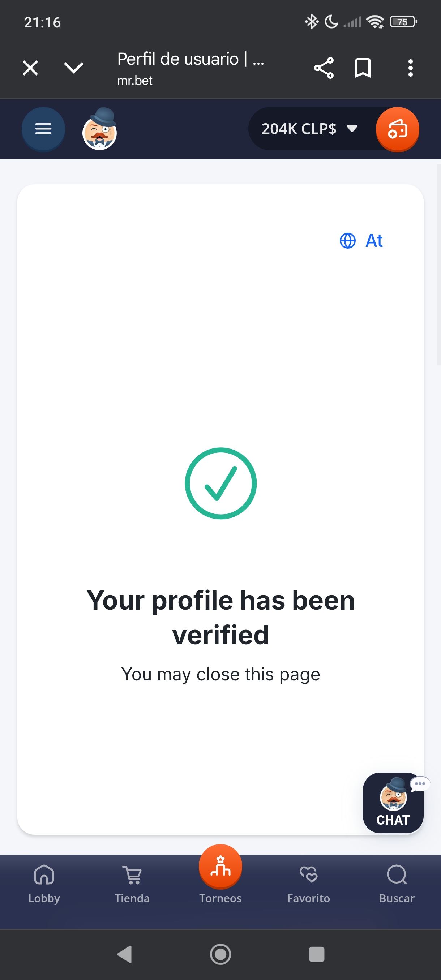Tap the Android home navigation button
This screenshot has height=980, width=441.
[x=220, y=954]
